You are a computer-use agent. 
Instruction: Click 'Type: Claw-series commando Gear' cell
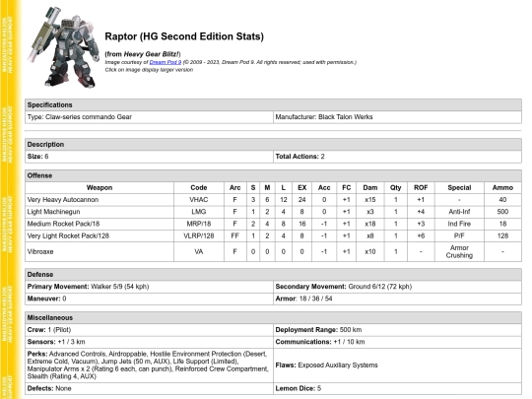click(149, 117)
